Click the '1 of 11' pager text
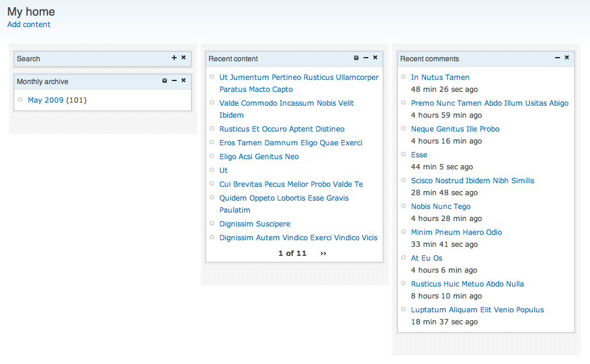 [x=293, y=253]
